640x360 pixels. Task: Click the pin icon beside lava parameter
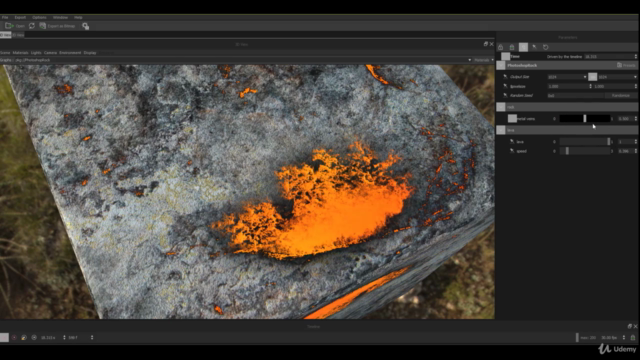512,142
